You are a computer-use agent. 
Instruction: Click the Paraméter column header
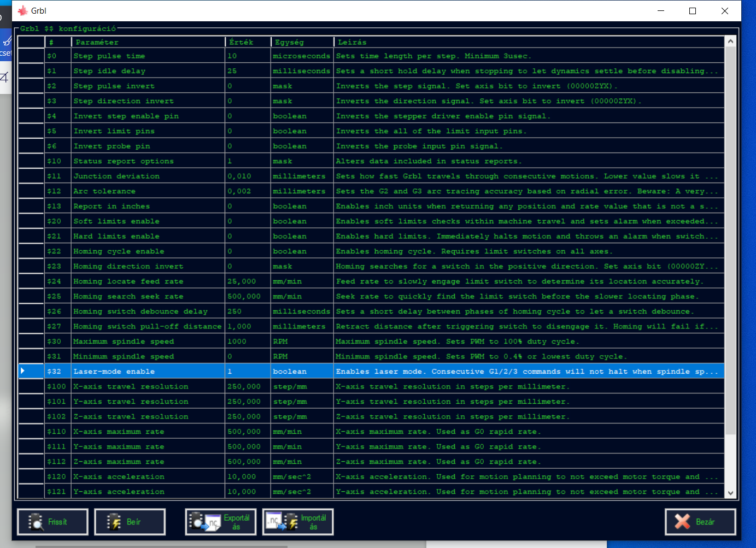148,42
